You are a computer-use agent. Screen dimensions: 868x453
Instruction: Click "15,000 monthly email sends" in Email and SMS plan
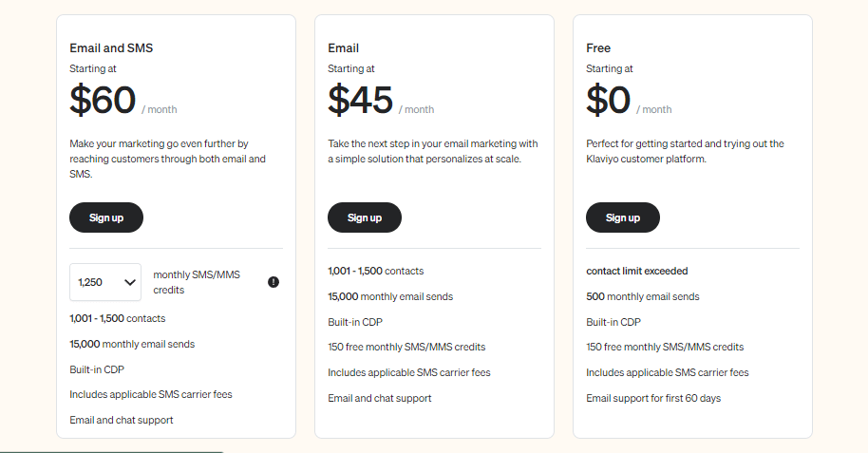132,344
